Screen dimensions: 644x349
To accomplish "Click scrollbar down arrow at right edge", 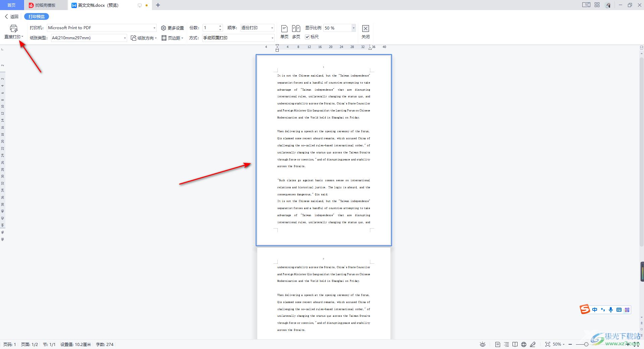I will click(642, 317).
